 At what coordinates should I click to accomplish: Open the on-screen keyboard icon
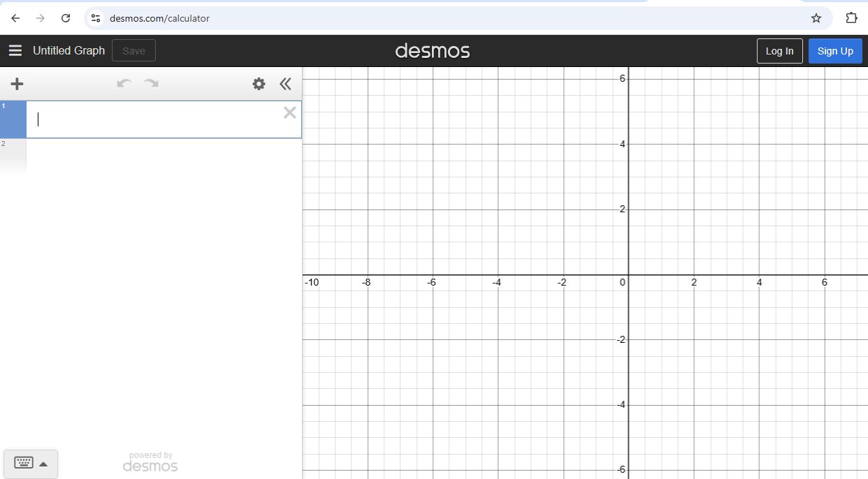(24, 463)
